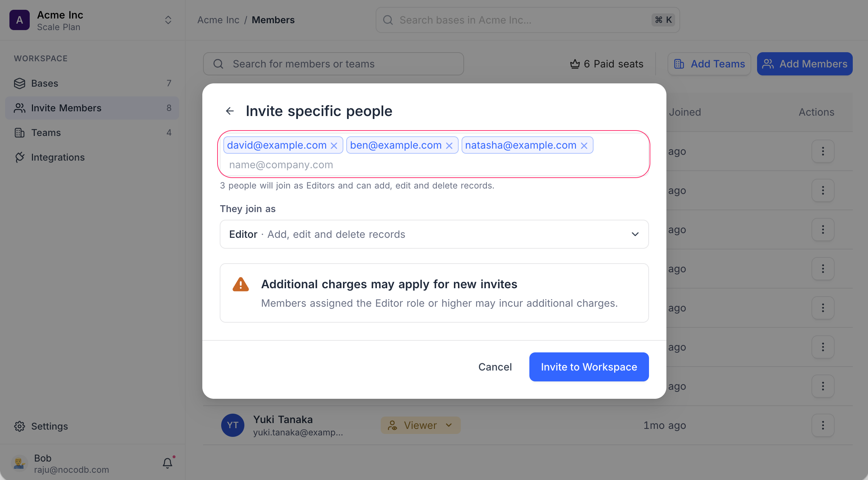Click the back arrow in invite dialog
This screenshot has height=480, width=868.
(230, 111)
